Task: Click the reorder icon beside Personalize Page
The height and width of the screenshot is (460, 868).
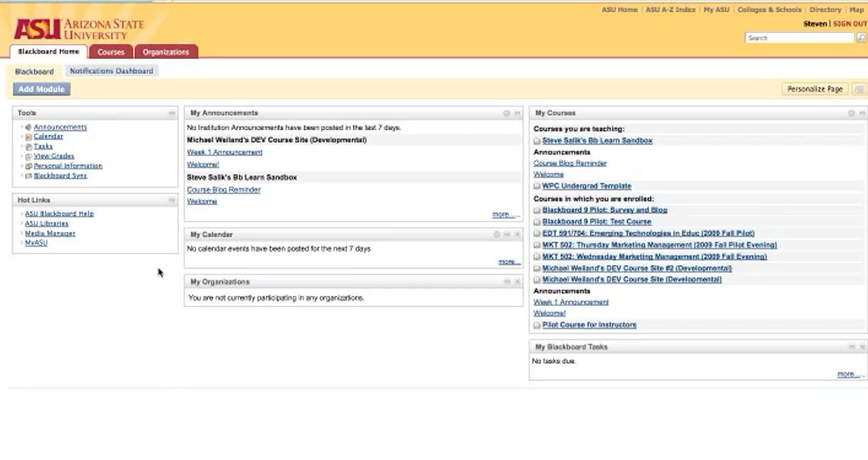Action: pos(858,89)
